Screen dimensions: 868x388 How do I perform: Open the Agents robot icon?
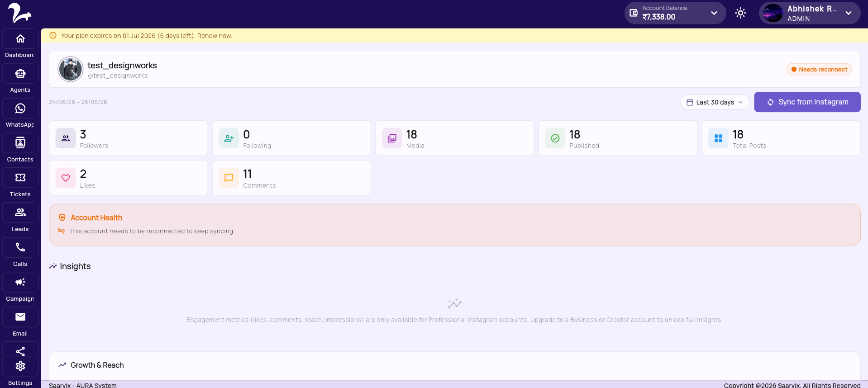tap(20, 74)
